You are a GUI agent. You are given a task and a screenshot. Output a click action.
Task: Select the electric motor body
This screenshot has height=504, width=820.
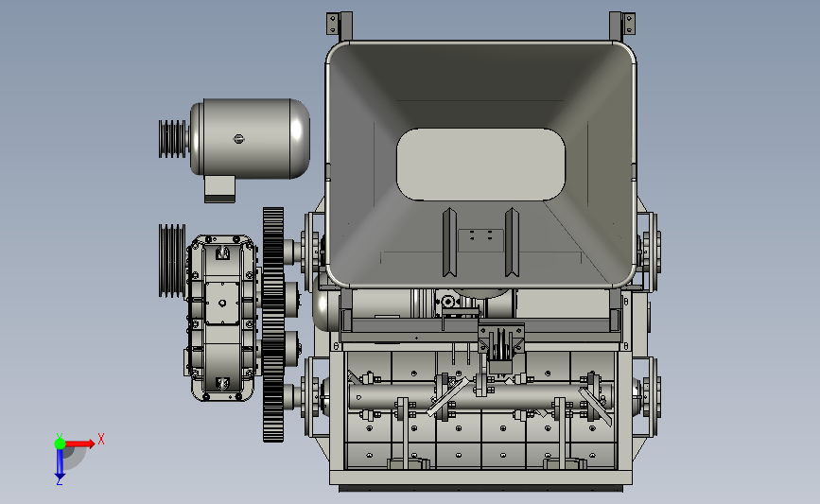(250, 139)
